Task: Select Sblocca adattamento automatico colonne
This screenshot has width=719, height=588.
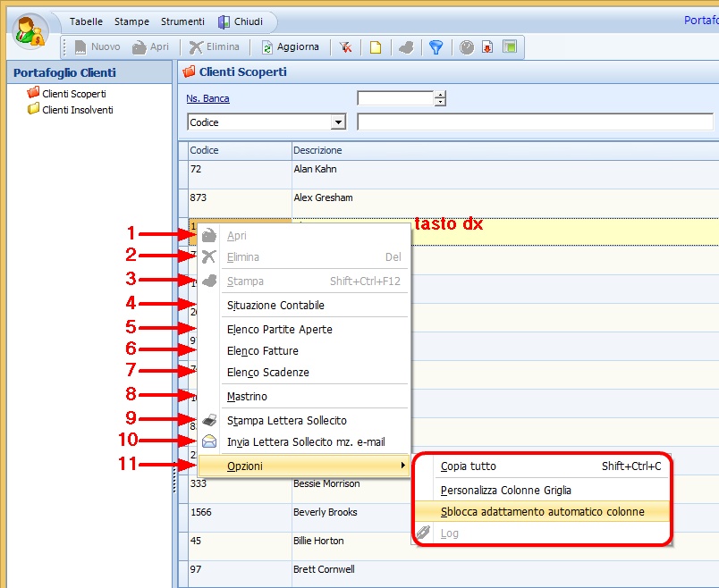Action: coord(542,512)
